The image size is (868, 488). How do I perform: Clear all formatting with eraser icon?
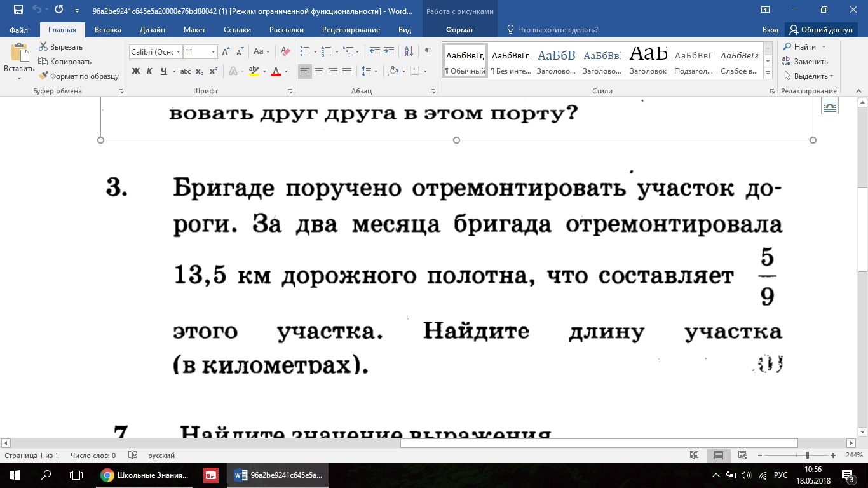point(285,52)
